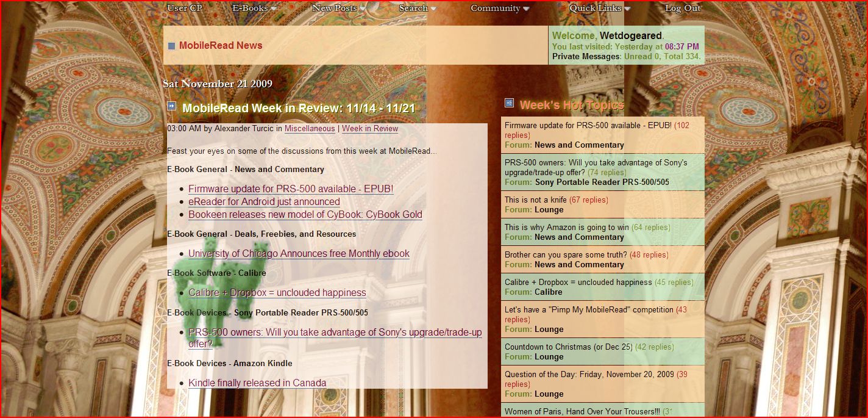The image size is (868, 418).
Task: Open hot topic This is not a knife
Action: point(536,200)
